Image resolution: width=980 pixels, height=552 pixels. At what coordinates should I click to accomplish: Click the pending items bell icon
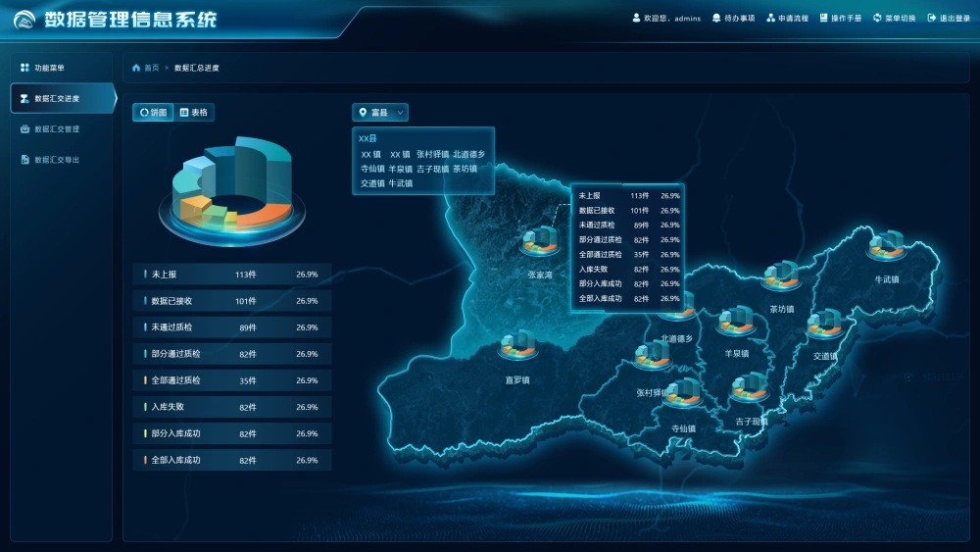pos(716,19)
